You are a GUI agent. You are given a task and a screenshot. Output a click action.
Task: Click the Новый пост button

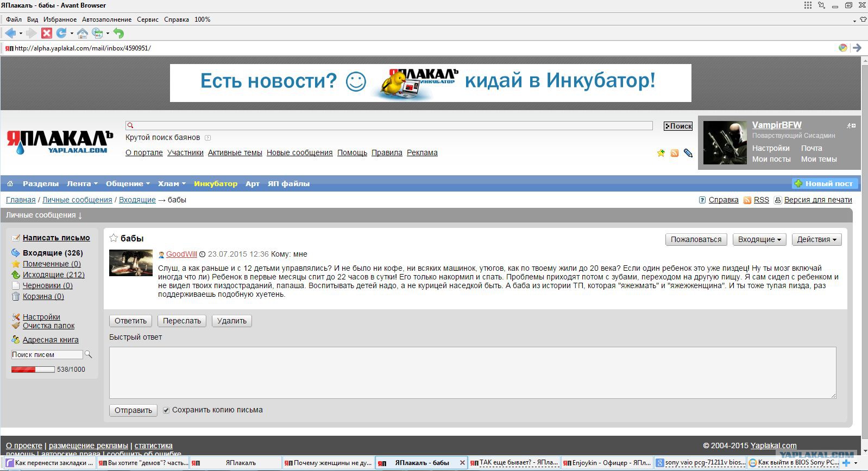(x=825, y=183)
